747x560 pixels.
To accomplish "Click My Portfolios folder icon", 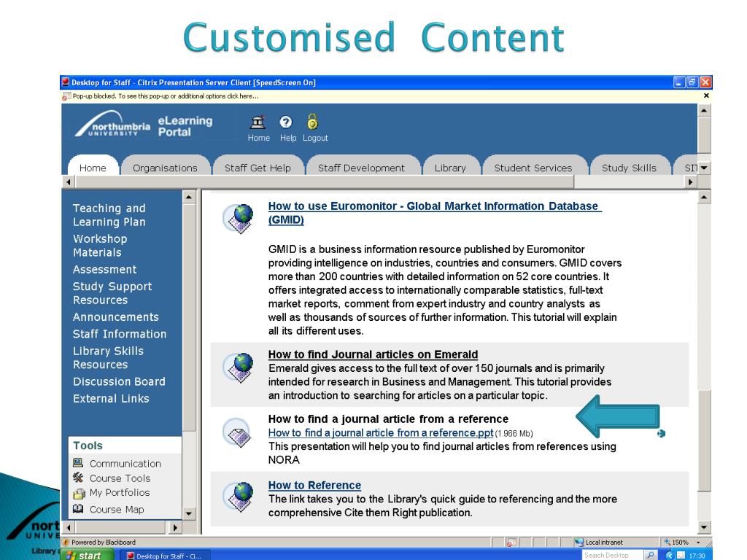I will [79, 494].
